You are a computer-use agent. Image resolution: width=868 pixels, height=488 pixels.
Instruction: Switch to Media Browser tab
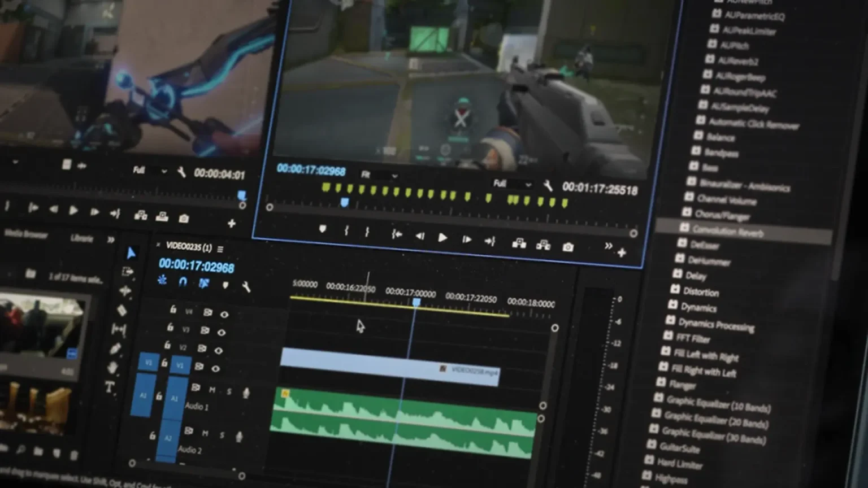click(25, 234)
